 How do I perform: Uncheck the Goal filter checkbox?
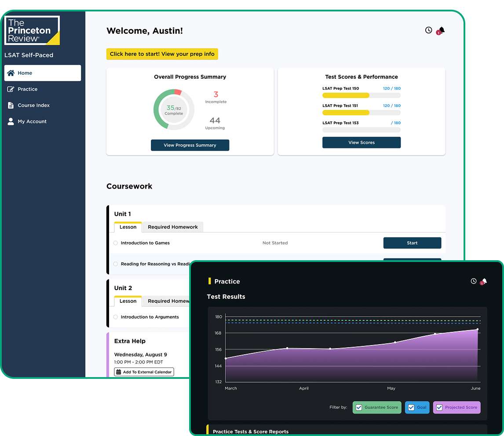pyautogui.click(x=411, y=407)
